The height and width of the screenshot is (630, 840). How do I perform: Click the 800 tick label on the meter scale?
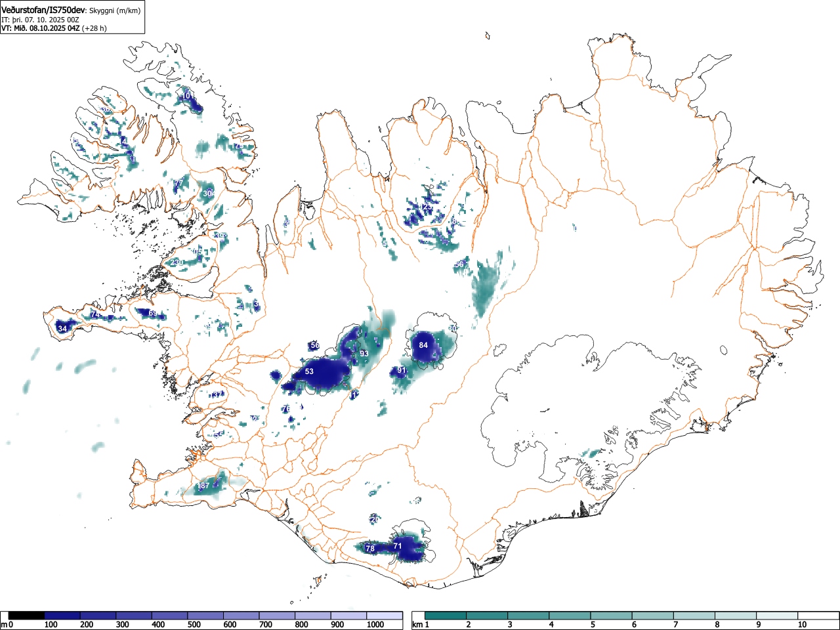pos(301,625)
